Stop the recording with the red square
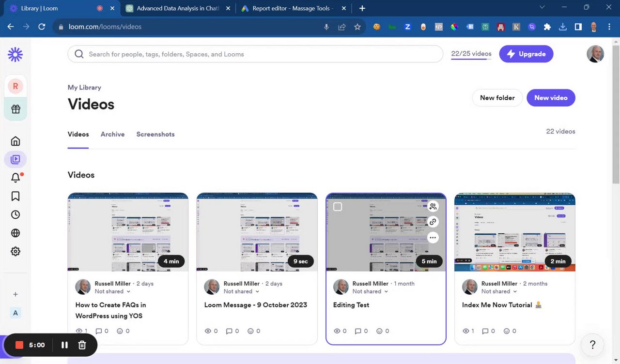Screen dimensions: 620x364 point(19,345)
